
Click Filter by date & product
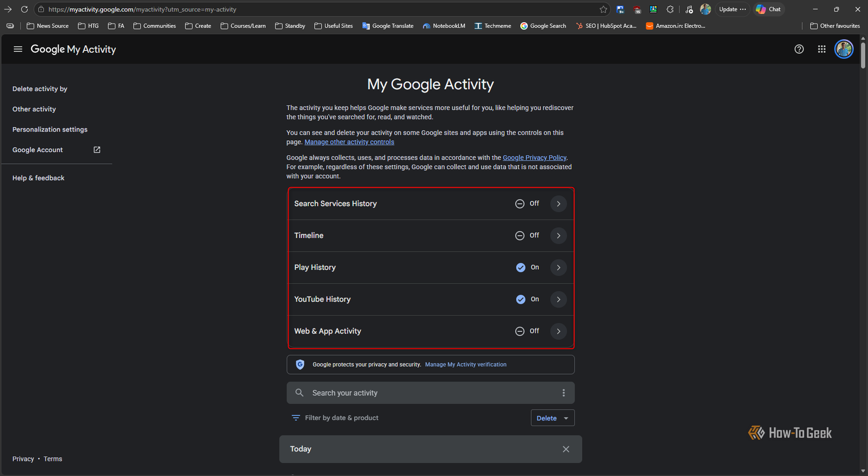coord(335,418)
